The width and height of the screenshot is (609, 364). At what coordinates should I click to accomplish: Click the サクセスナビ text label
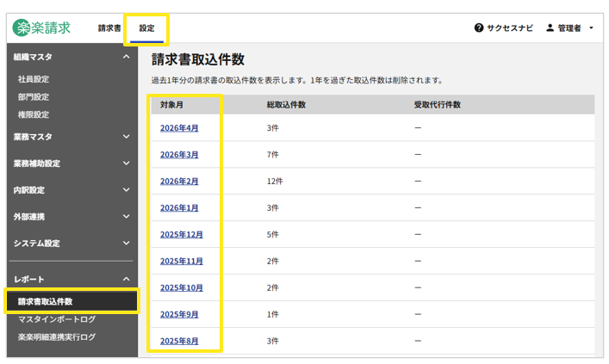(510, 28)
